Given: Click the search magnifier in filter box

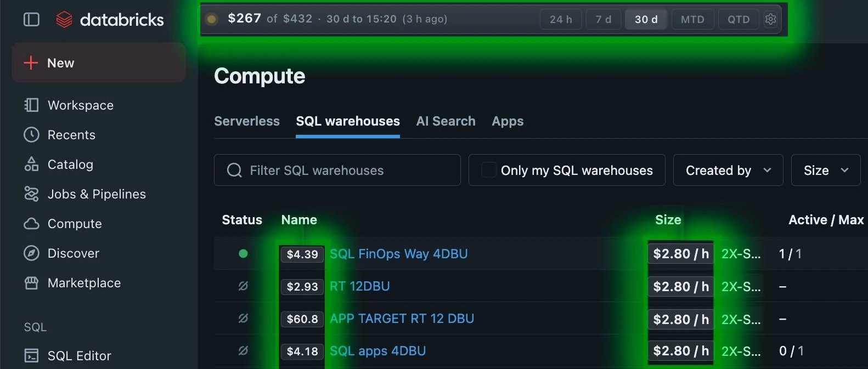Looking at the screenshot, I should (x=234, y=171).
